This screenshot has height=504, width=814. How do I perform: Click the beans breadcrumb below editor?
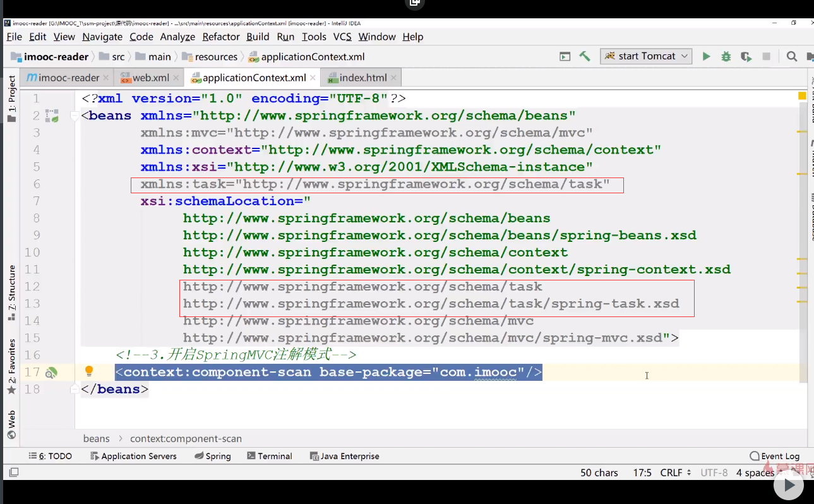[x=96, y=438]
